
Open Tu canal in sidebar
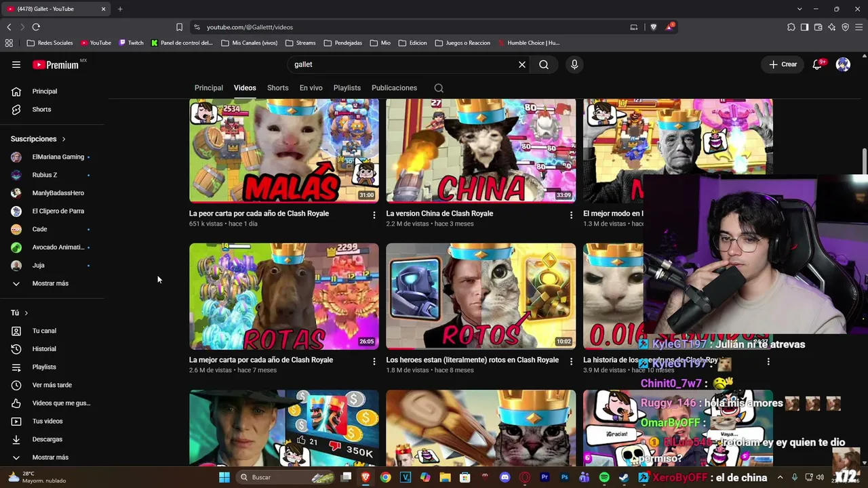pos(52,331)
